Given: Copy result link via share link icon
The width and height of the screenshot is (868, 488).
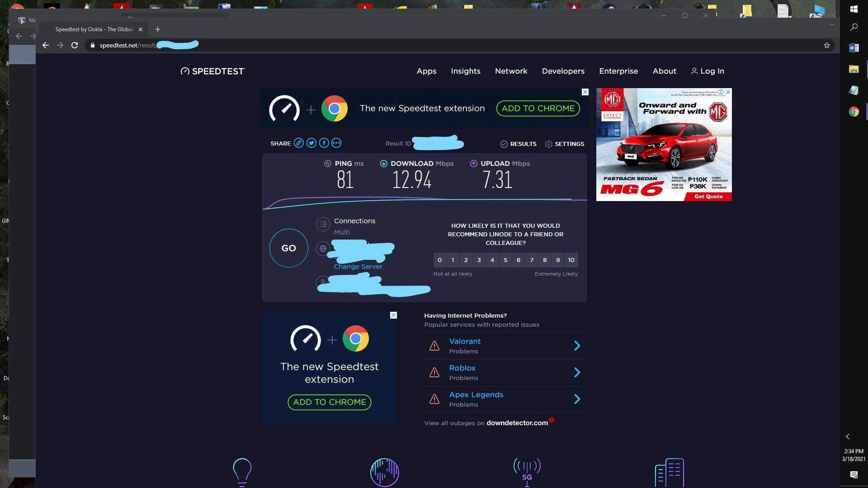Looking at the screenshot, I should point(298,143).
